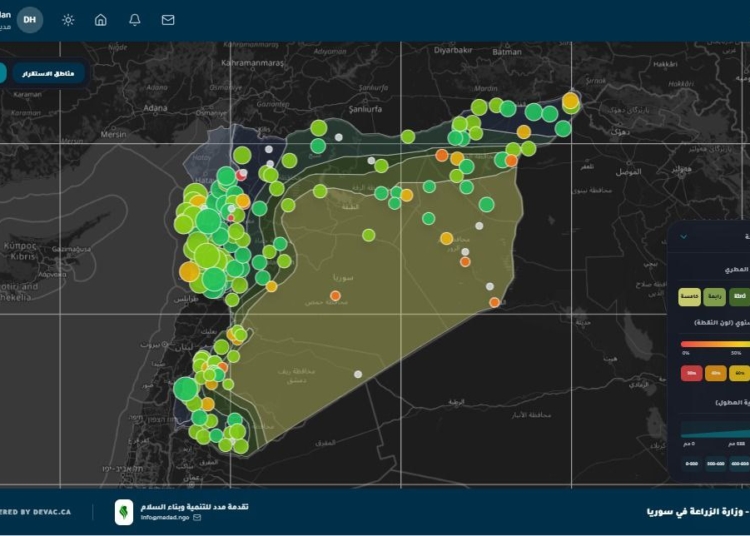Open the notifications bell

point(135,20)
